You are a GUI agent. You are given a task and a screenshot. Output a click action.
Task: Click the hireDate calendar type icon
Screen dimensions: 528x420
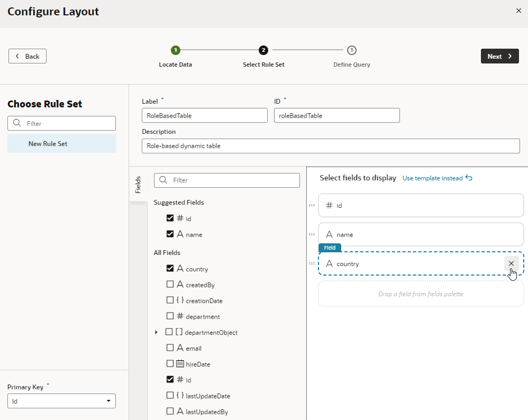(180, 363)
